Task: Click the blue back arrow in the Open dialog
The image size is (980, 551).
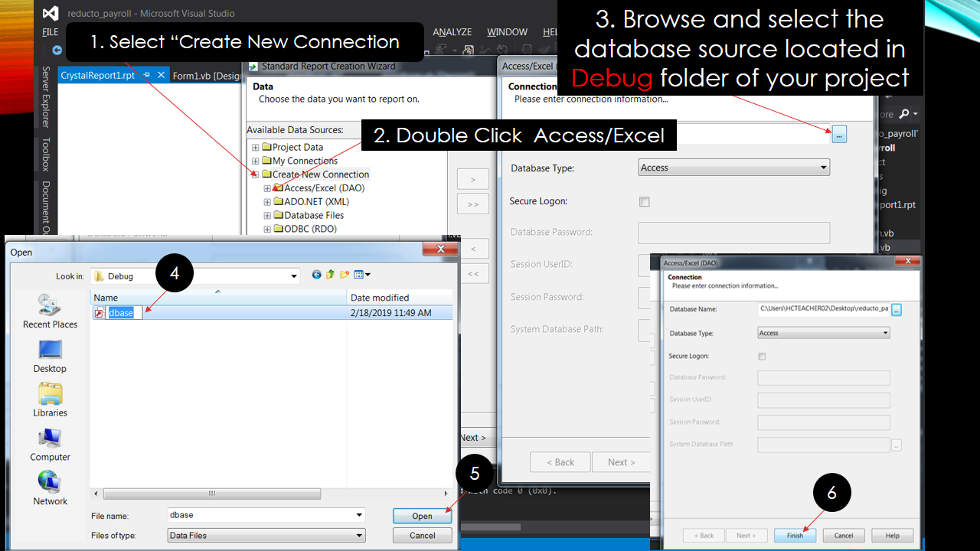Action: coord(316,275)
